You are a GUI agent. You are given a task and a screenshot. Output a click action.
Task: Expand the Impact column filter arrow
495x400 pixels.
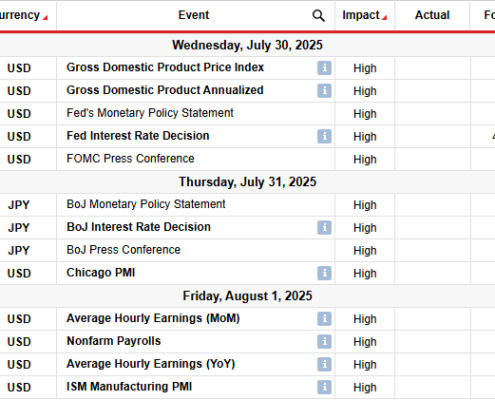coord(384,18)
